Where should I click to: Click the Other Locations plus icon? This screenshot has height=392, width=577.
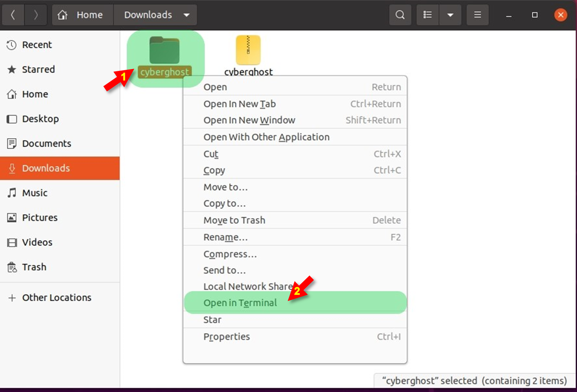click(x=12, y=298)
